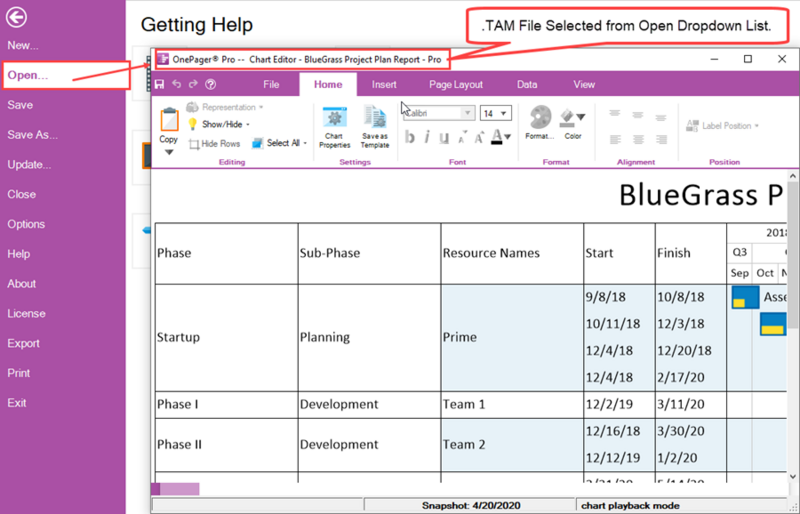This screenshot has height=514, width=800.
Task: Open the Representation dropdown
Action: [261, 107]
